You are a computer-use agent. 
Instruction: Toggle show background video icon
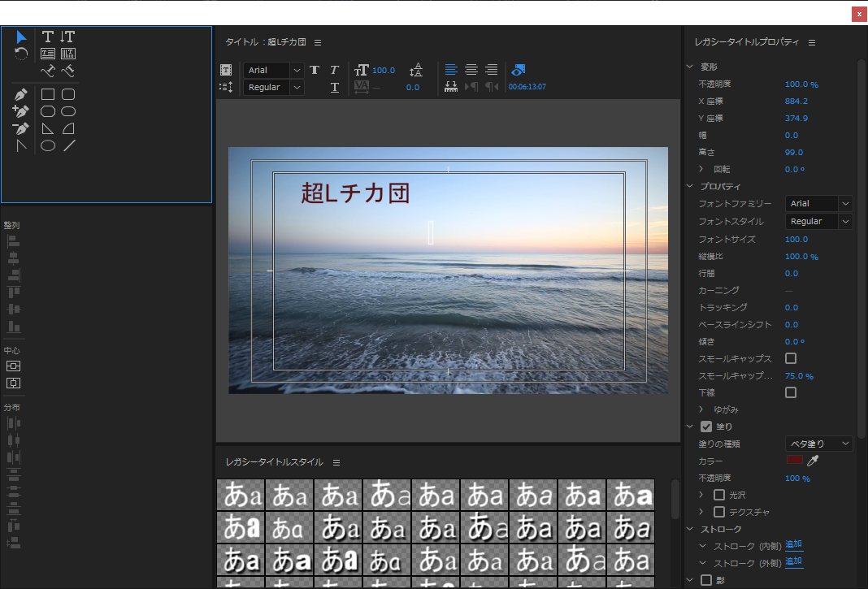(x=518, y=70)
